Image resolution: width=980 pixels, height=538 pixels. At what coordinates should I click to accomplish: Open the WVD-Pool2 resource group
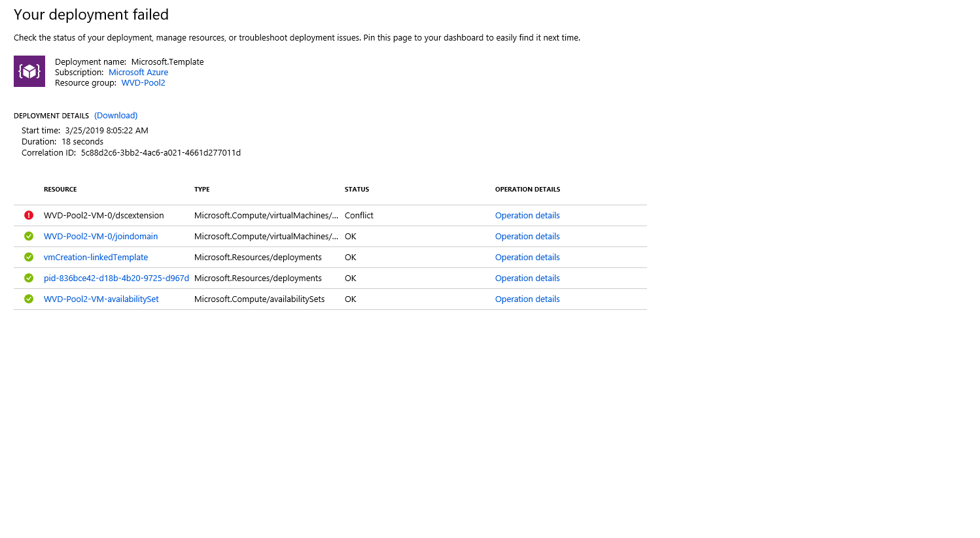(143, 83)
